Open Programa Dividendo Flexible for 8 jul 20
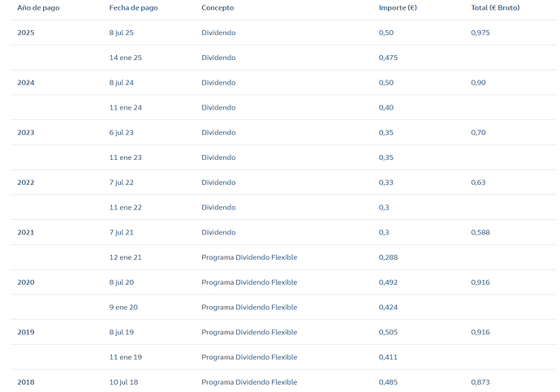This screenshot has width=560, height=392. point(249,282)
